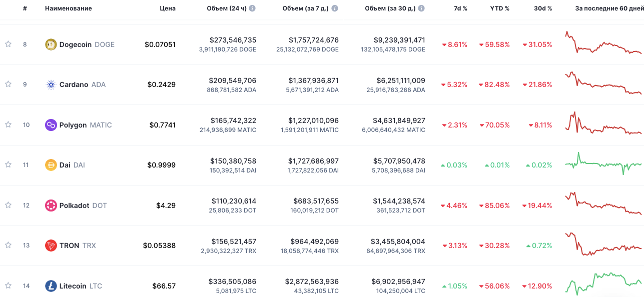Click the Cardano coin logo icon
The height and width of the screenshot is (297, 644).
pyautogui.click(x=51, y=84)
